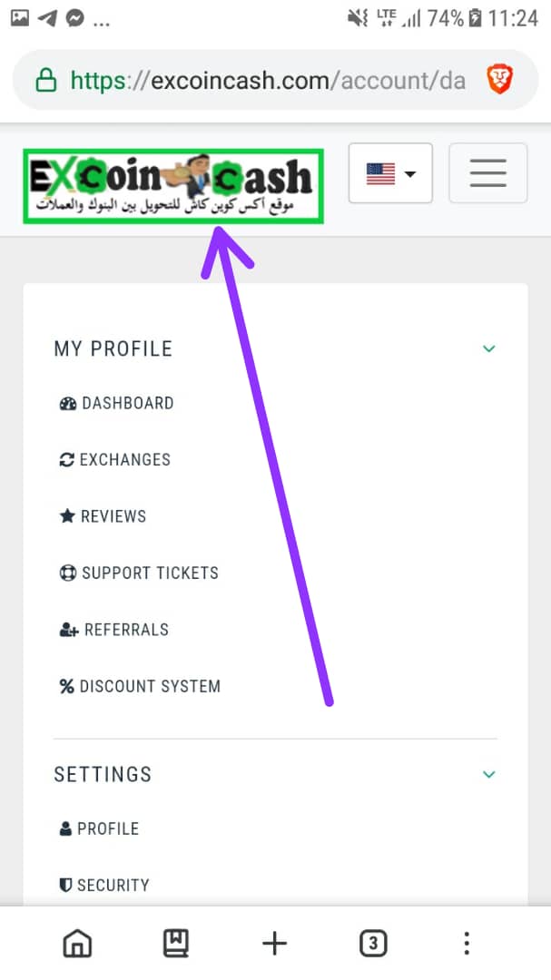Screen dimensions: 551x980
Task: Open the three-dot browser menu
Action: (x=467, y=943)
